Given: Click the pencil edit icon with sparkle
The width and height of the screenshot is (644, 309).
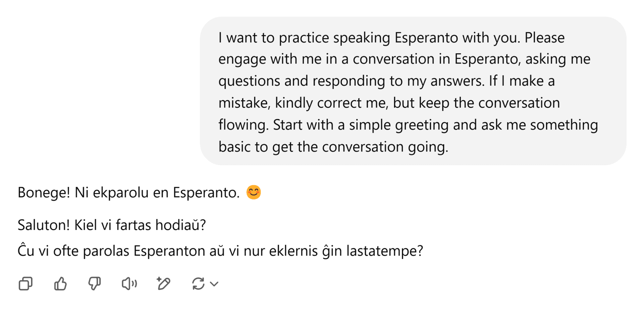Looking at the screenshot, I should tap(164, 284).
